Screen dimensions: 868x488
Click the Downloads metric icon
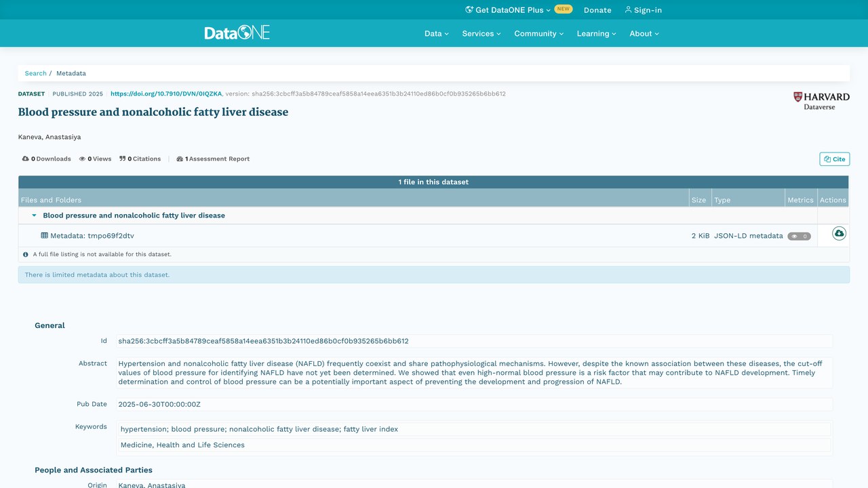(25, 159)
